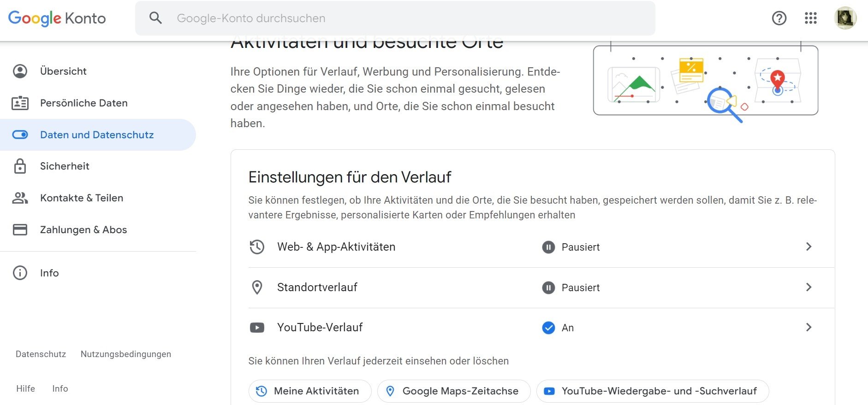
Task: Click the pause icon for Standortverlauf
Action: click(548, 288)
